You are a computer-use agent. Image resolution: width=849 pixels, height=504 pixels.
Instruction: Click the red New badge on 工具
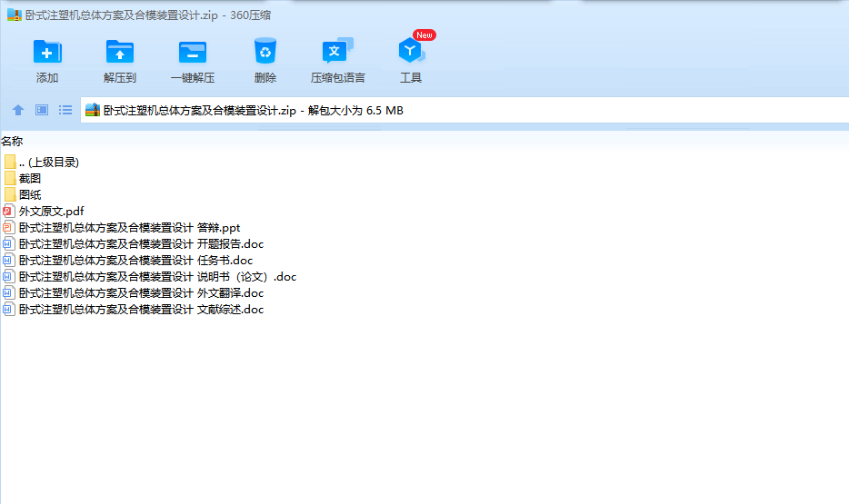tap(424, 35)
